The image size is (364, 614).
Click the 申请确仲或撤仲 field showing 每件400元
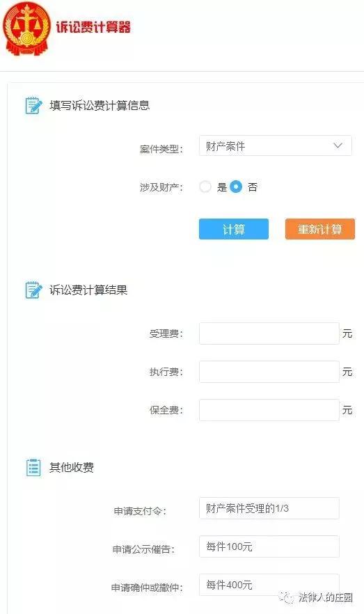(x=269, y=585)
